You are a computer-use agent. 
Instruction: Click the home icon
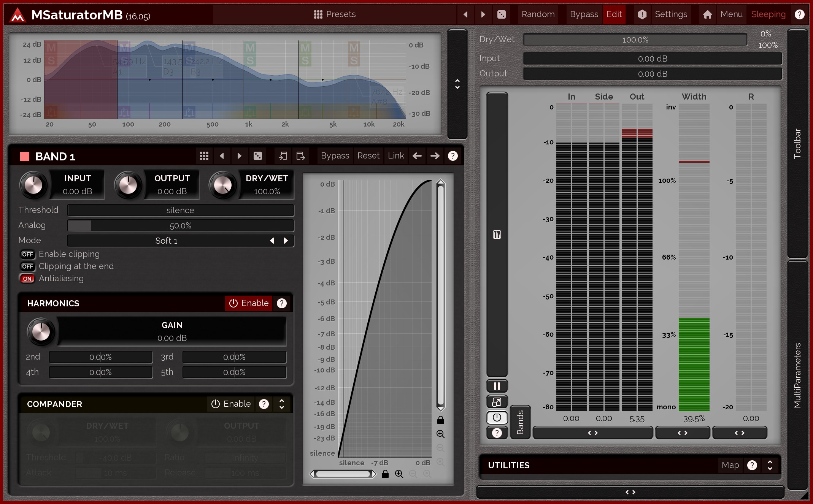coord(707,14)
